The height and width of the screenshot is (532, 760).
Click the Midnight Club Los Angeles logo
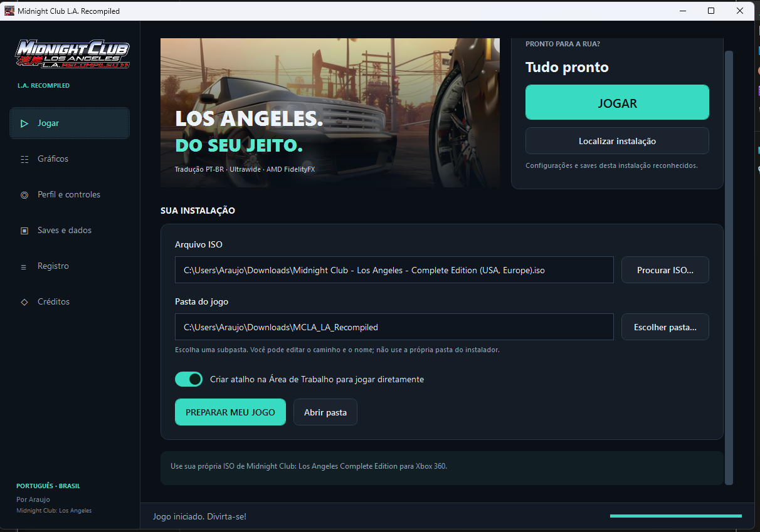[x=72, y=54]
